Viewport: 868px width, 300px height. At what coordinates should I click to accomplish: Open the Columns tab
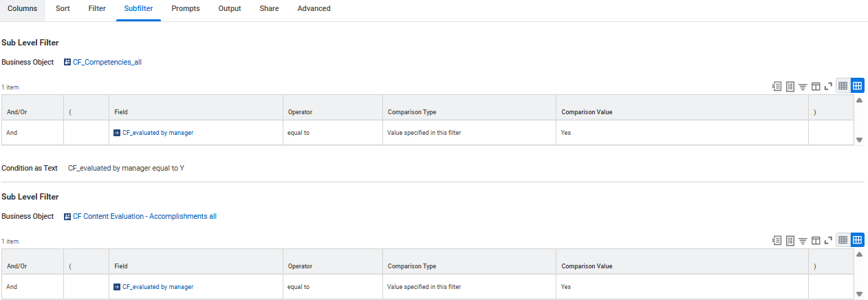point(22,9)
